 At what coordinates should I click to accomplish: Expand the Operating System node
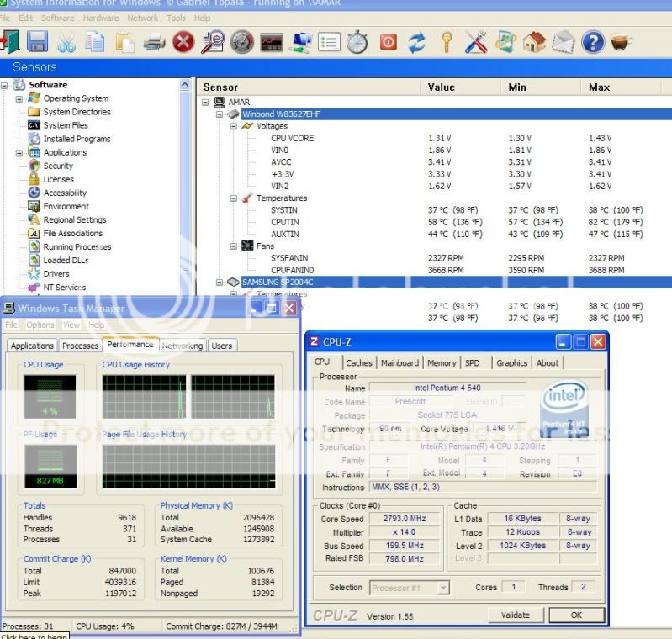pos(19,99)
